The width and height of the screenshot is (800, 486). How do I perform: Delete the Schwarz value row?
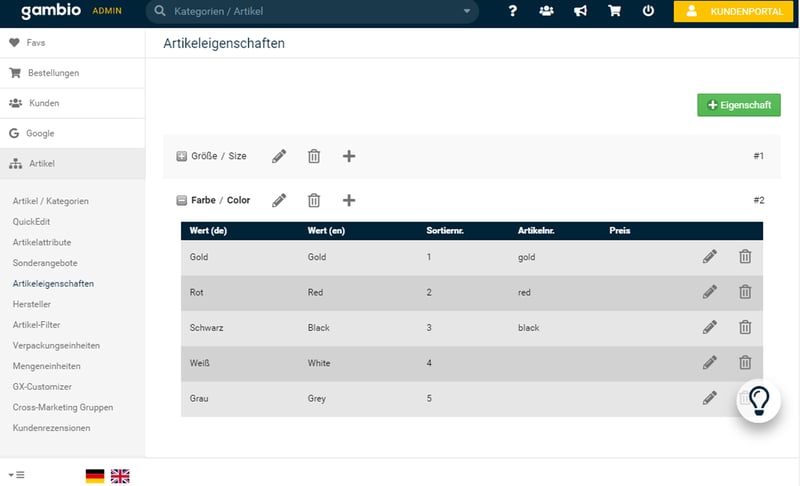pyautogui.click(x=745, y=327)
